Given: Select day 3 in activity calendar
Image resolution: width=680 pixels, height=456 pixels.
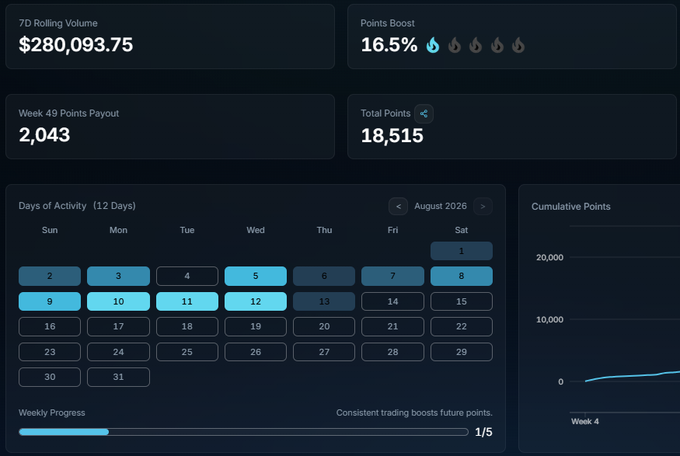Looking at the screenshot, I should point(118,276).
